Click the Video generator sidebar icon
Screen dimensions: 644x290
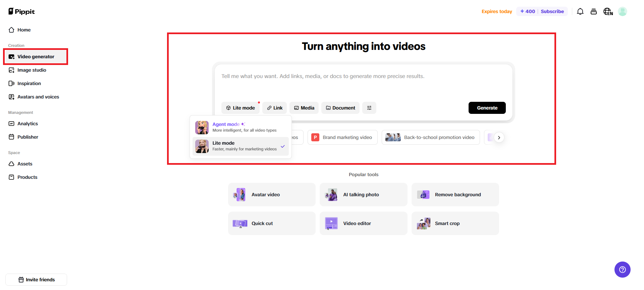11,57
